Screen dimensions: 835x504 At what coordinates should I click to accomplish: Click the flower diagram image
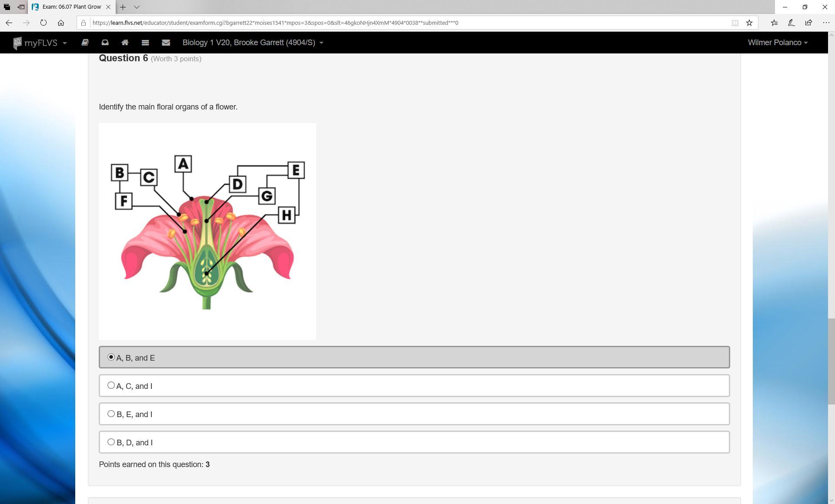(207, 232)
